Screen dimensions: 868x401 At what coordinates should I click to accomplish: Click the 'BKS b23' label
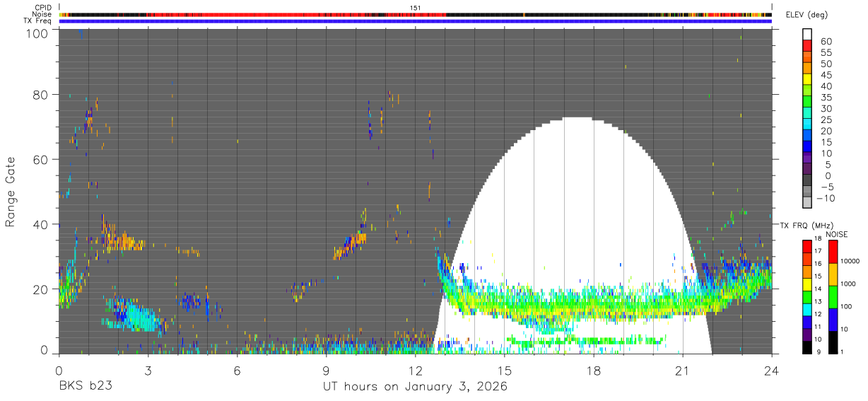click(84, 387)
